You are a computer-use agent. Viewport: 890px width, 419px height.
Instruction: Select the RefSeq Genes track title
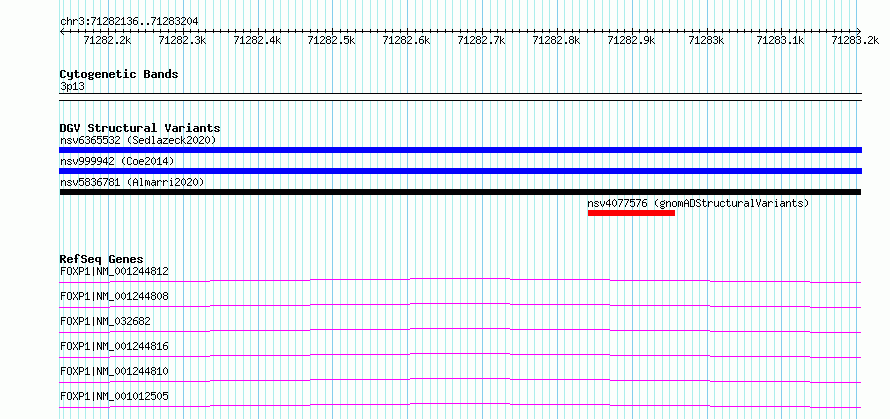click(x=102, y=259)
